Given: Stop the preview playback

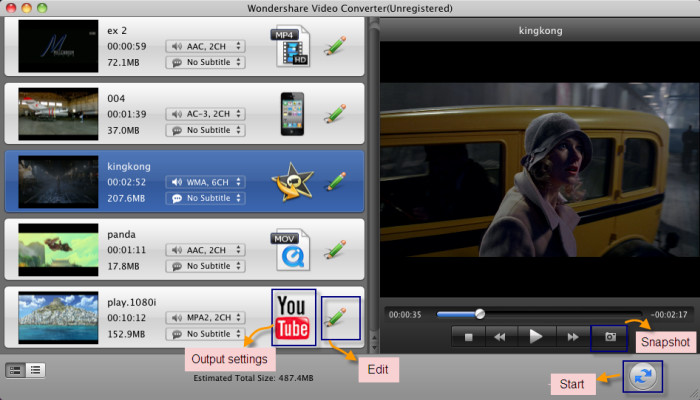Looking at the screenshot, I should click(468, 337).
